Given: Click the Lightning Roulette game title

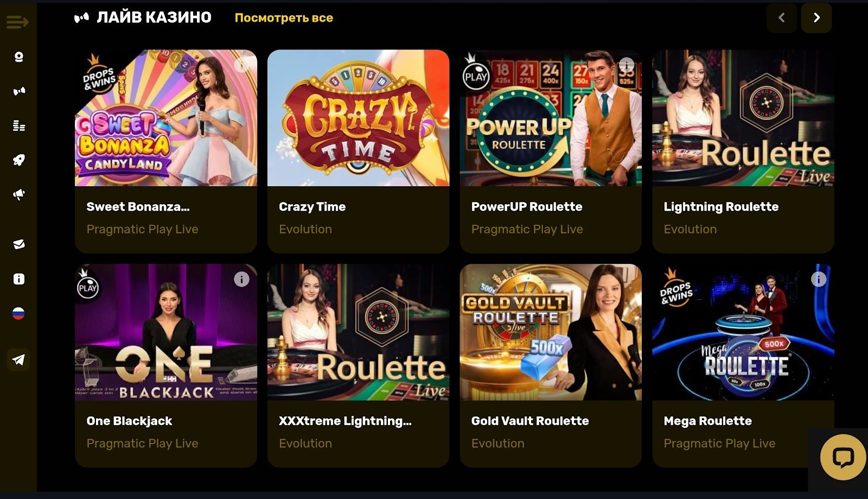Looking at the screenshot, I should pos(721,207).
